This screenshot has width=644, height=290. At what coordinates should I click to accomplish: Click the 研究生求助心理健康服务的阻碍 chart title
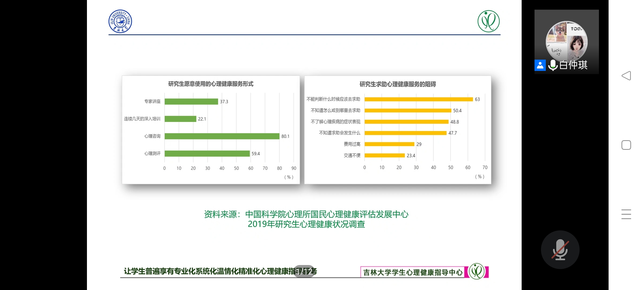(x=397, y=84)
